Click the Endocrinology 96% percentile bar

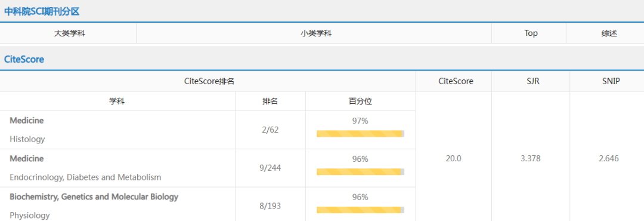(360, 171)
